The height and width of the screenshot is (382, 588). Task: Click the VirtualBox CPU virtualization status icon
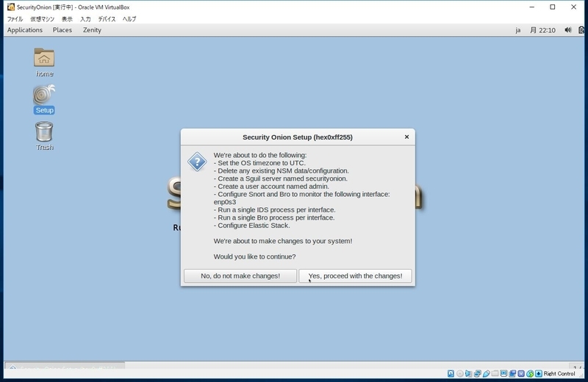521,373
